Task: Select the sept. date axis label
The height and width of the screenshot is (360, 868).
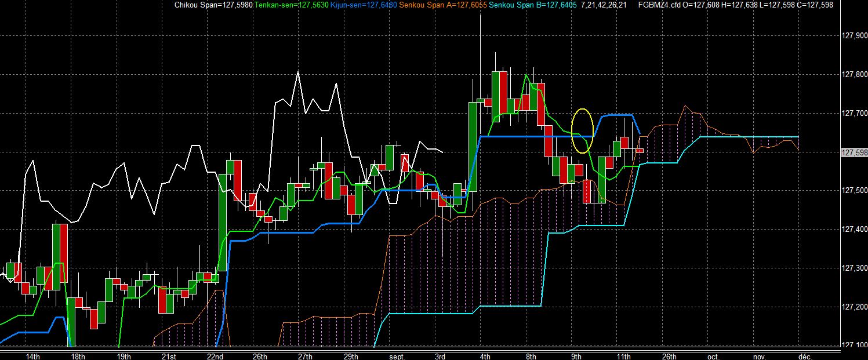Action: [396, 356]
